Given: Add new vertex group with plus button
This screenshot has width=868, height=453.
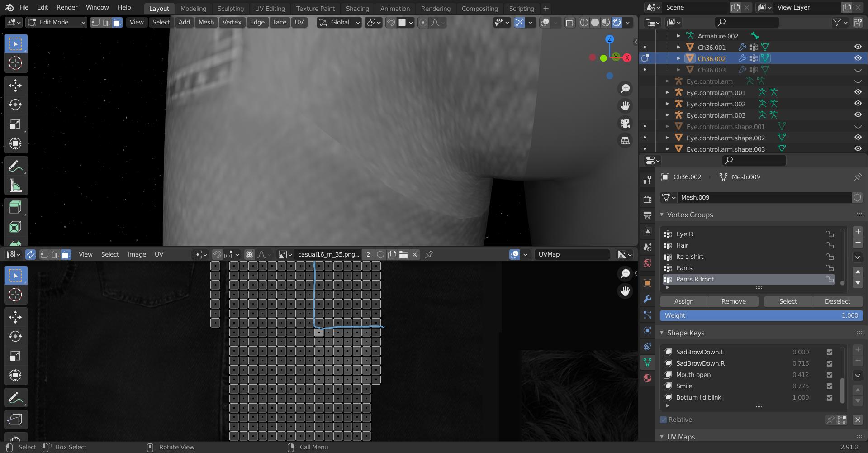Looking at the screenshot, I should pyautogui.click(x=858, y=231).
